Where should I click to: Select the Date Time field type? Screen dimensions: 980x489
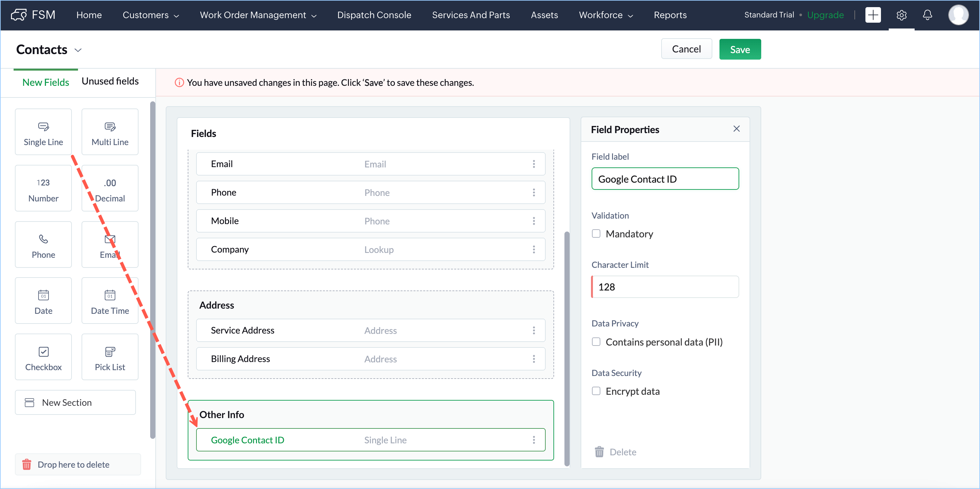click(110, 301)
